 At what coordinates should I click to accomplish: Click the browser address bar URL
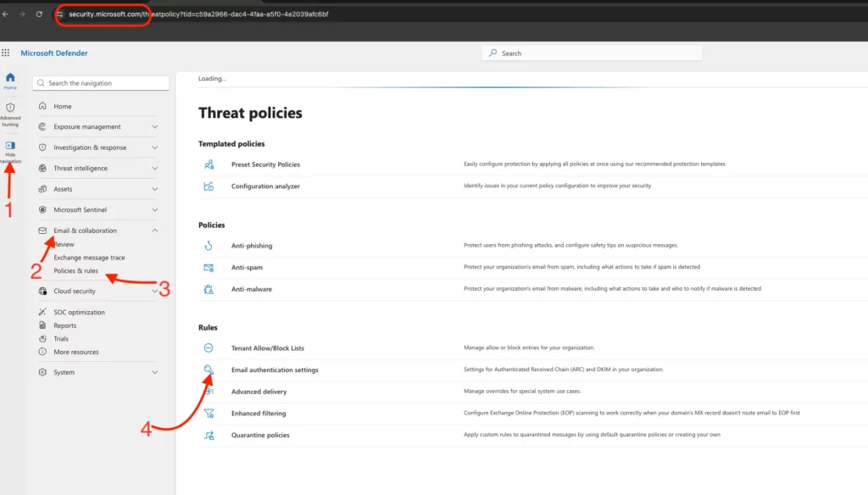tap(198, 14)
